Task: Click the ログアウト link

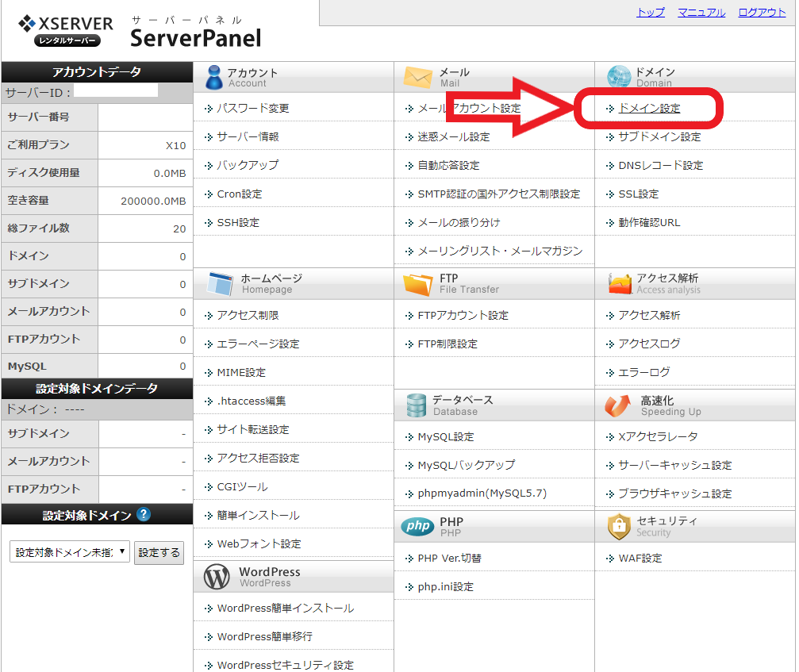Action: pos(763,12)
